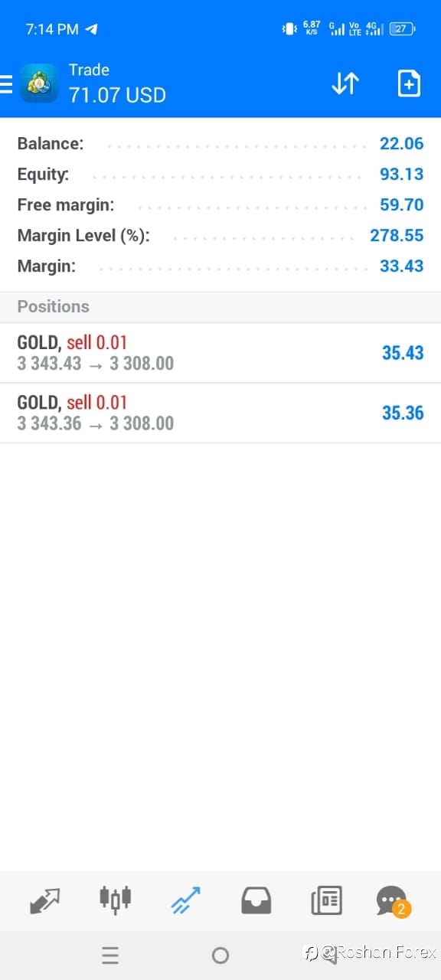
Task: Select the Trade tab trend icon
Action: (x=185, y=900)
